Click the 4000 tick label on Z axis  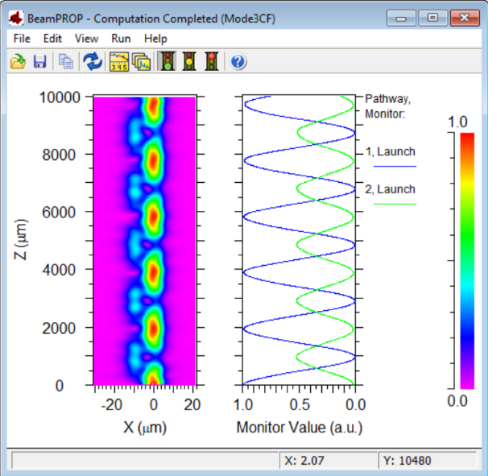59,270
